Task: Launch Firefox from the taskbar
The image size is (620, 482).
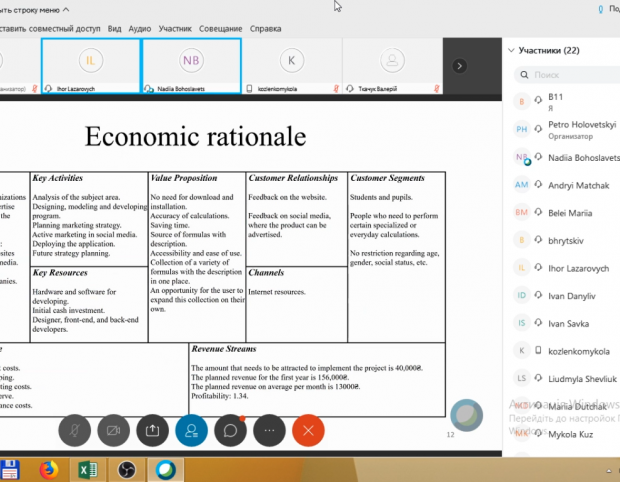Action: [x=47, y=469]
